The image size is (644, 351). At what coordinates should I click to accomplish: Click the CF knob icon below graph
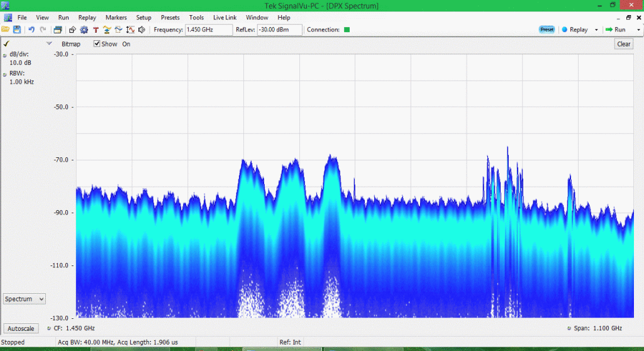(49, 328)
